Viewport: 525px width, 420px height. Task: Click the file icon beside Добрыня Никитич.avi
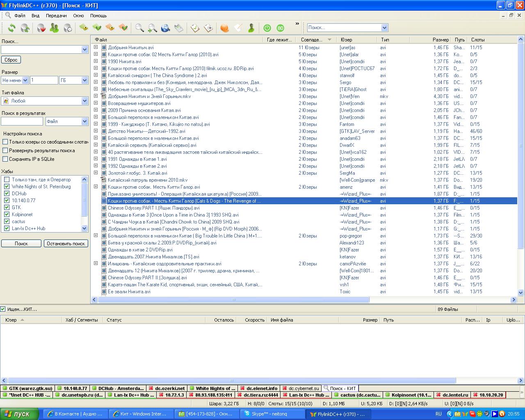(104, 48)
